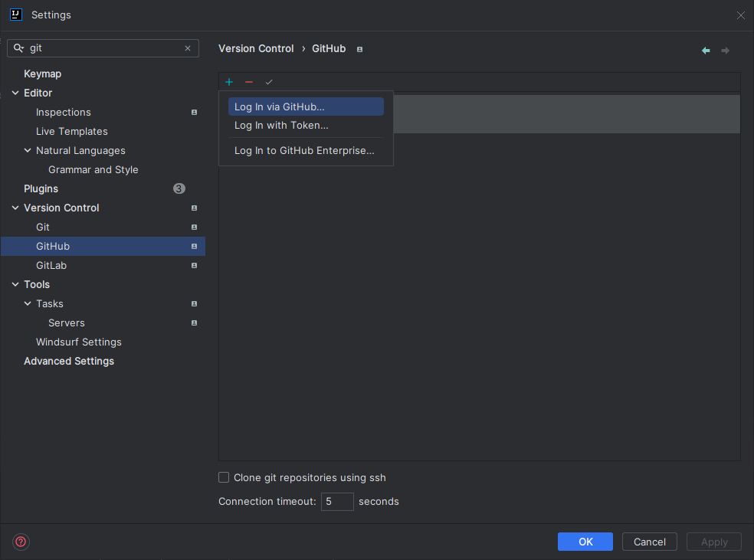
Task: Click the settings search input field
Action: 103,48
